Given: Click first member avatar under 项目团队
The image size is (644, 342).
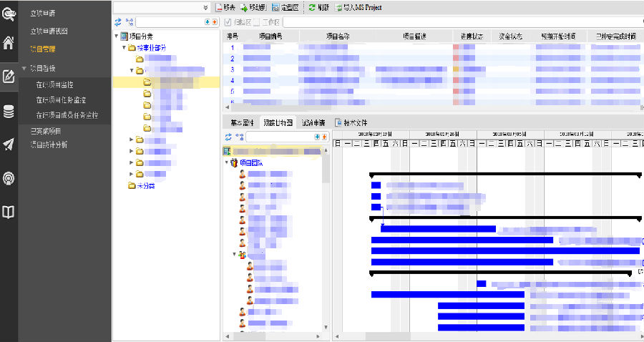Looking at the screenshot, I should 243,174.
